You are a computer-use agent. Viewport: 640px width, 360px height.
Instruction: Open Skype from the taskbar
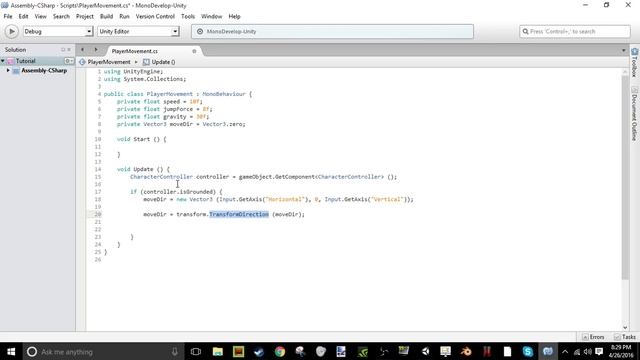tap(528, 351)
